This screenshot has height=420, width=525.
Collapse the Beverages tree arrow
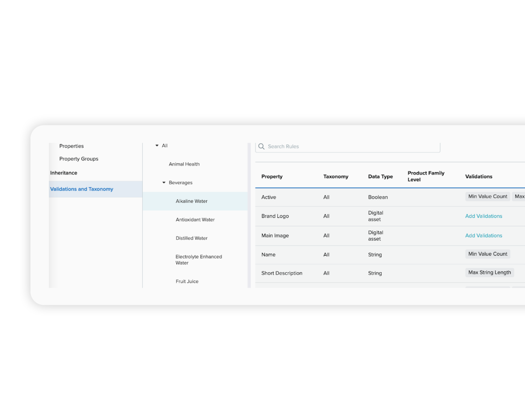[164, 183]
